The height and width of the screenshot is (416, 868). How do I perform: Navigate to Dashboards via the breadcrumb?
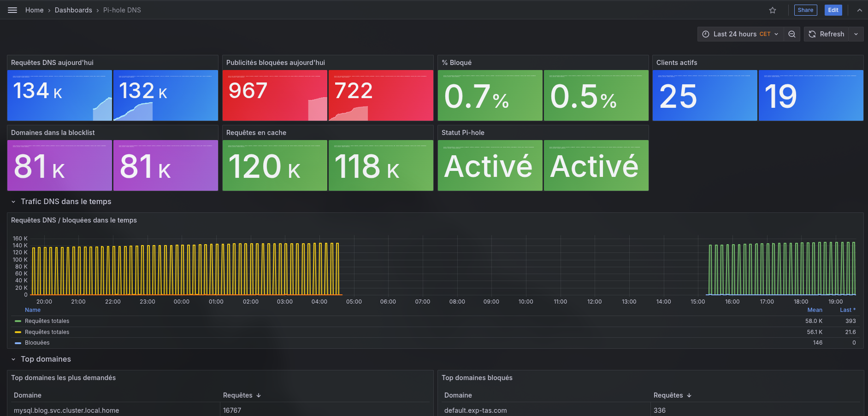click(x=73, y=10)
